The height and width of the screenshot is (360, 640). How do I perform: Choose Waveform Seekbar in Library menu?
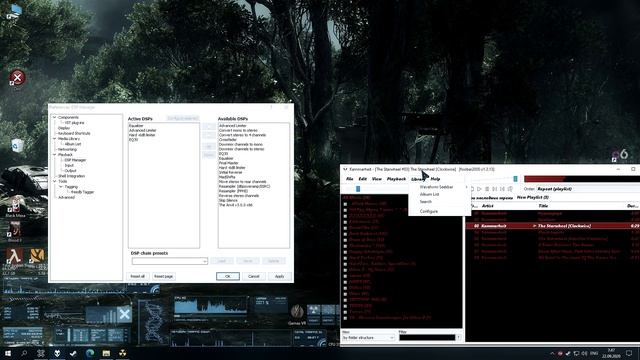(x=439, y=187)
